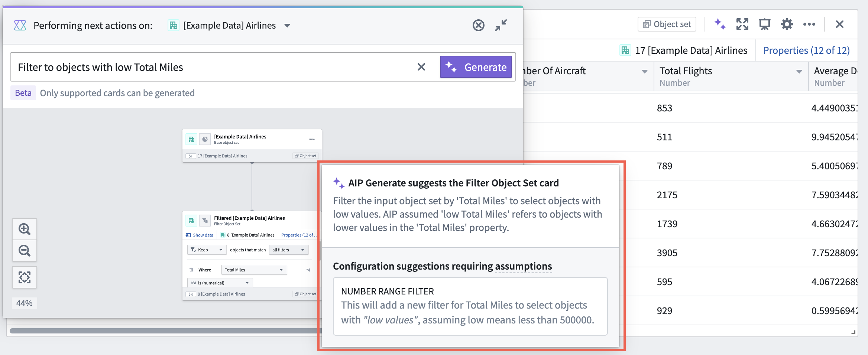Select the 8 [Example Data] Airlines tab on filter card

tap(247, 235)
